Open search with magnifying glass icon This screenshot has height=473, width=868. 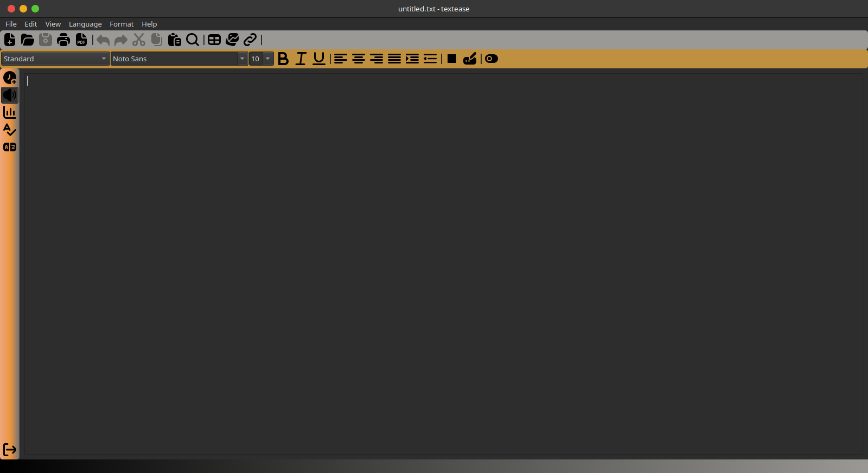193,40
